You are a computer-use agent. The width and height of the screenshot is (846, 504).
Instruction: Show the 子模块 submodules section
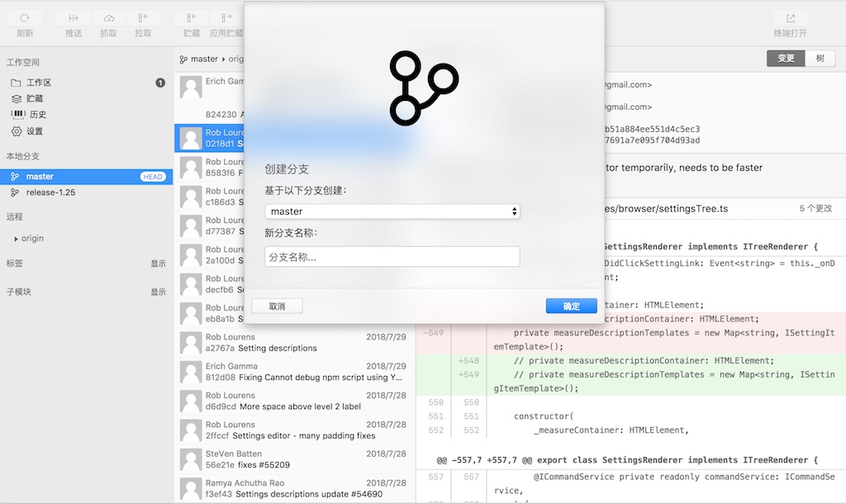click(158, 292)
